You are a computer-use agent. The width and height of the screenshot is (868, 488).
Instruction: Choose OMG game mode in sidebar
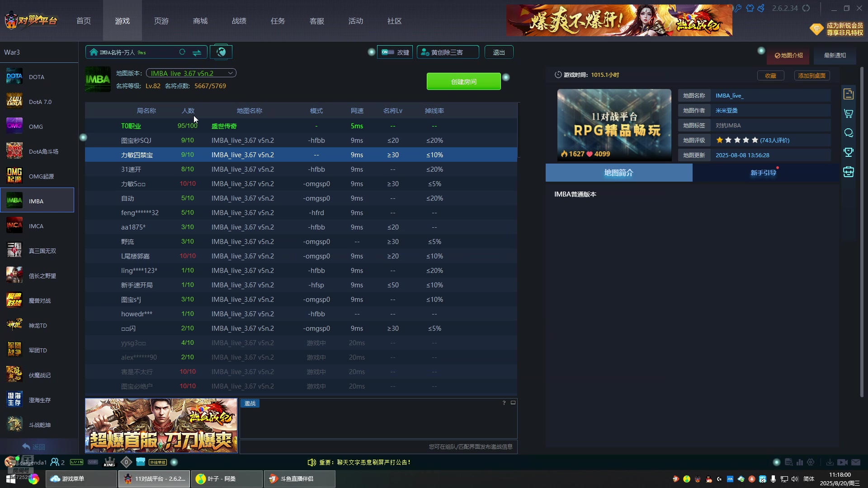pos(37,127)
